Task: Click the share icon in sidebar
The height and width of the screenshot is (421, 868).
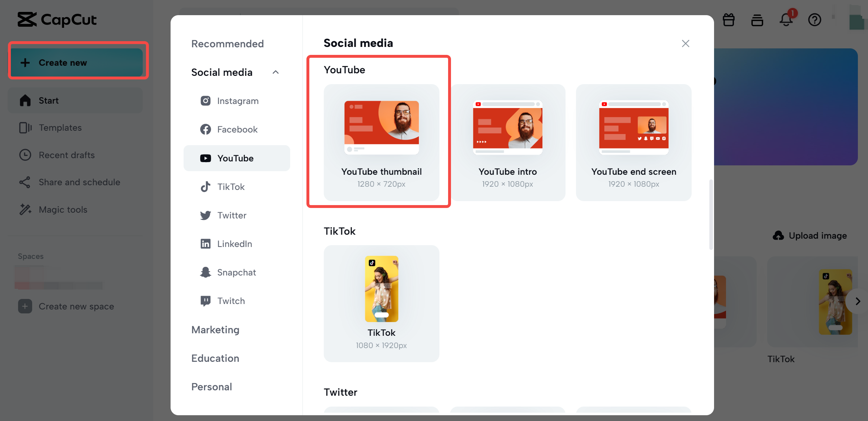Action: pyautogui.click(x=25, y=182)
